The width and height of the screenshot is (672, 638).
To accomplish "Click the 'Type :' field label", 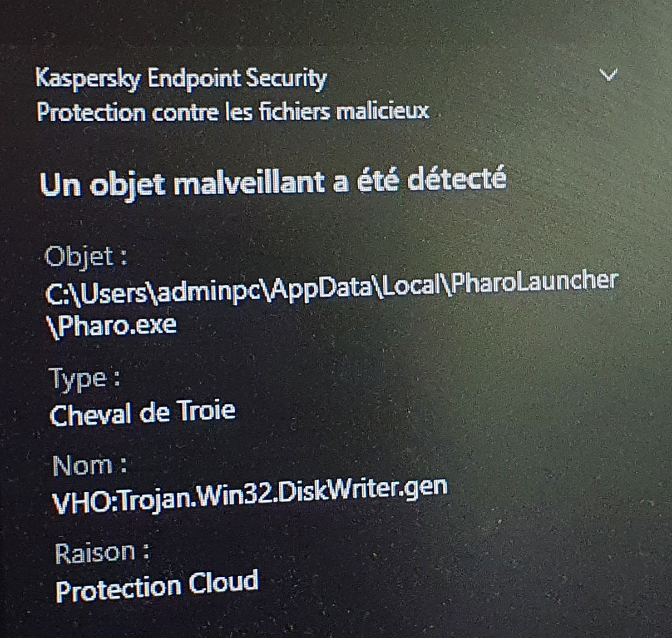I will coord(85,379).
